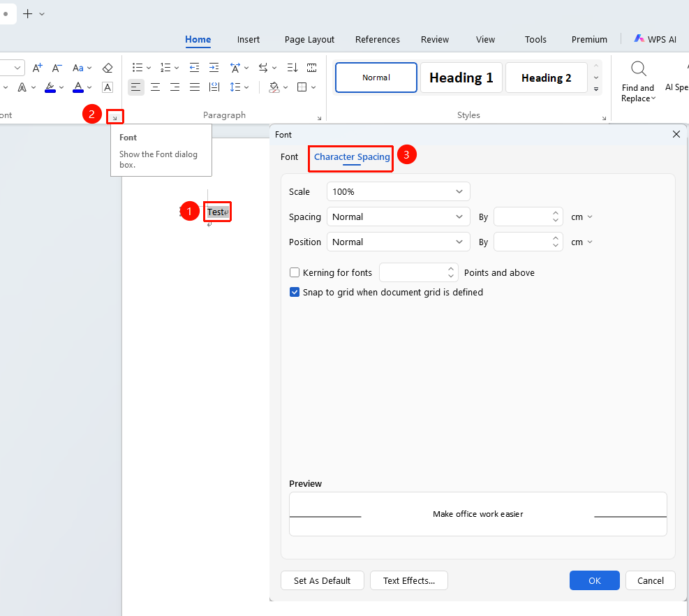
Task: Click the increase indent icon
Action: pos(214,67)
